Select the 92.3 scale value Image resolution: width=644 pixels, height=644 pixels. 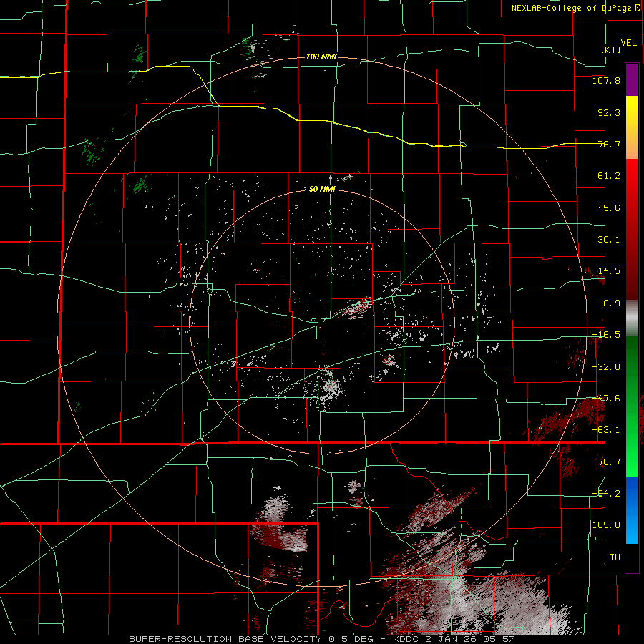(609, 112)
